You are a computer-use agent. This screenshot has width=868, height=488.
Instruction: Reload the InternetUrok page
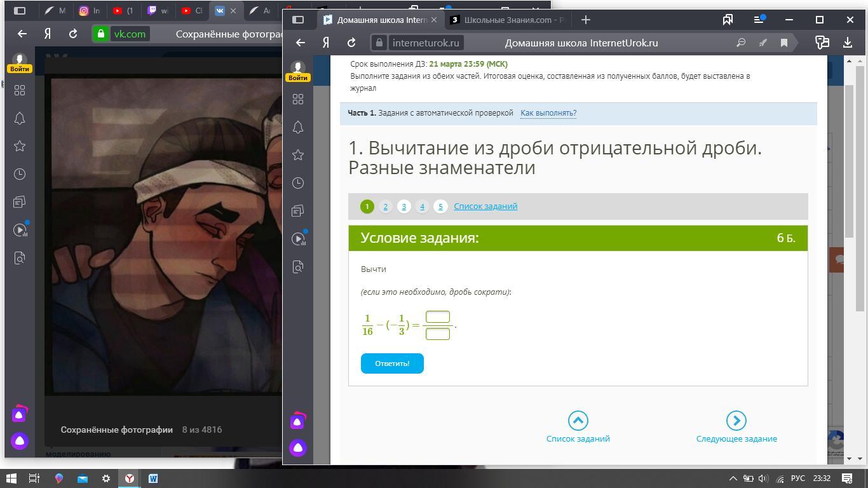click(351, 43)
